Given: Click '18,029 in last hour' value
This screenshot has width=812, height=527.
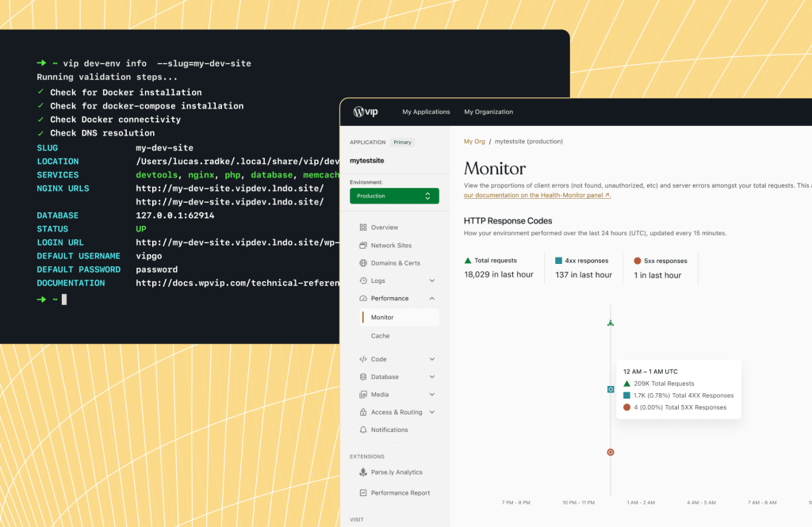Looking at the screenshot, I should point(499,274).
